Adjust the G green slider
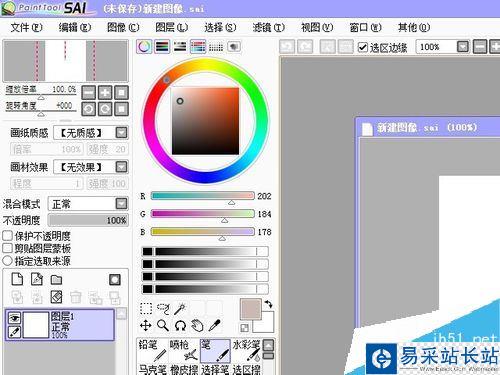This screenshot has height=375, width=500. coord(203,214)
